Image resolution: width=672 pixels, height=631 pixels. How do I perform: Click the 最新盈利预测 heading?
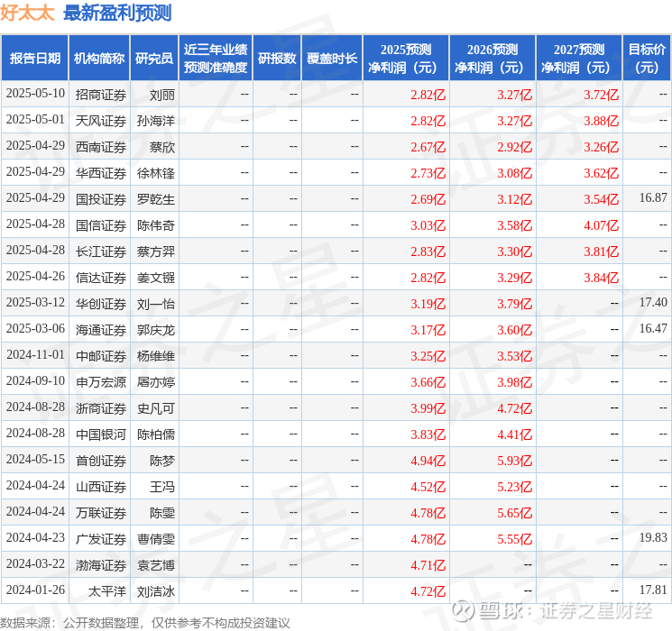point(117,13)
